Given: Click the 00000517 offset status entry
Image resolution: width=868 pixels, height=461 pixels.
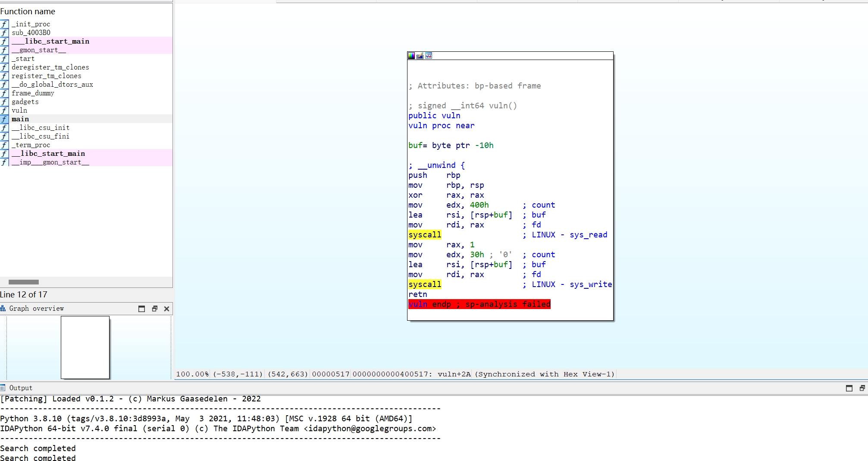Looking at the screenshot, I should click(x=331, y=374).
